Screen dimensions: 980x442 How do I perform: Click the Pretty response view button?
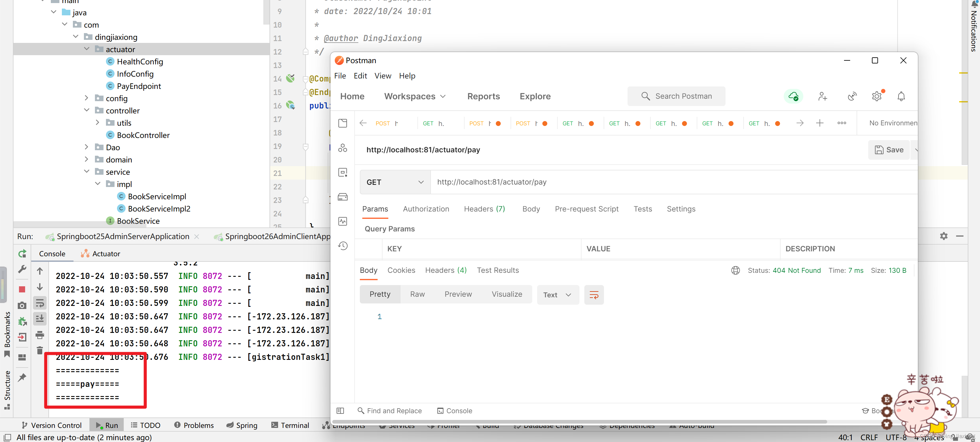click(381, 294)
